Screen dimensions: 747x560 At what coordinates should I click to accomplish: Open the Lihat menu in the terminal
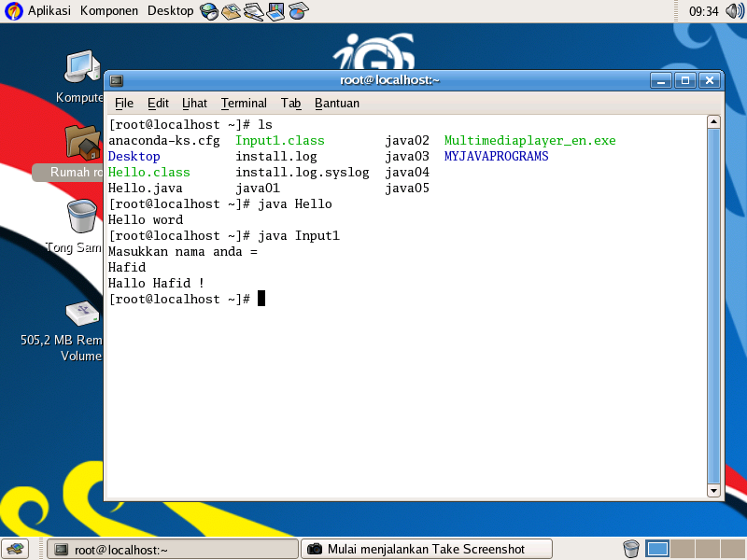pos(194,104)
